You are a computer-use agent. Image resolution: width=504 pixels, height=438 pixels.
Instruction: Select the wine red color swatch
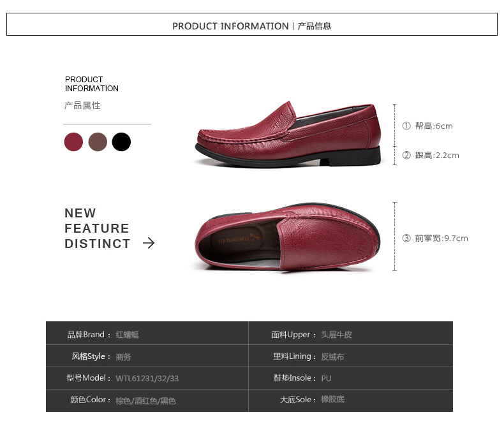click(73, 142)
